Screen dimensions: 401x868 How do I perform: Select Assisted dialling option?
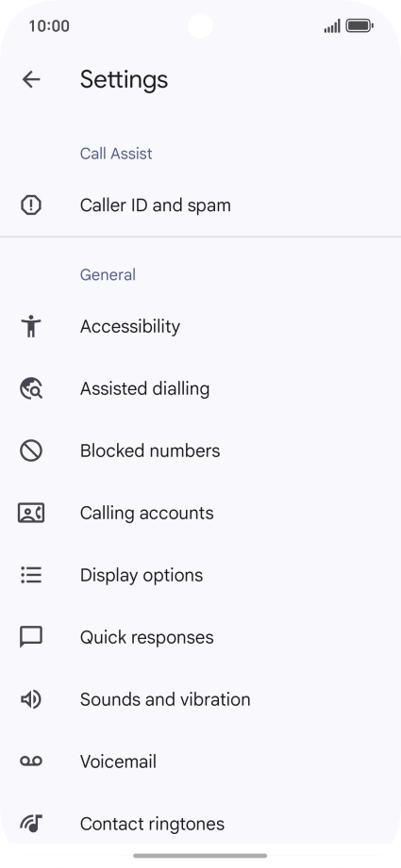(200, 388)
